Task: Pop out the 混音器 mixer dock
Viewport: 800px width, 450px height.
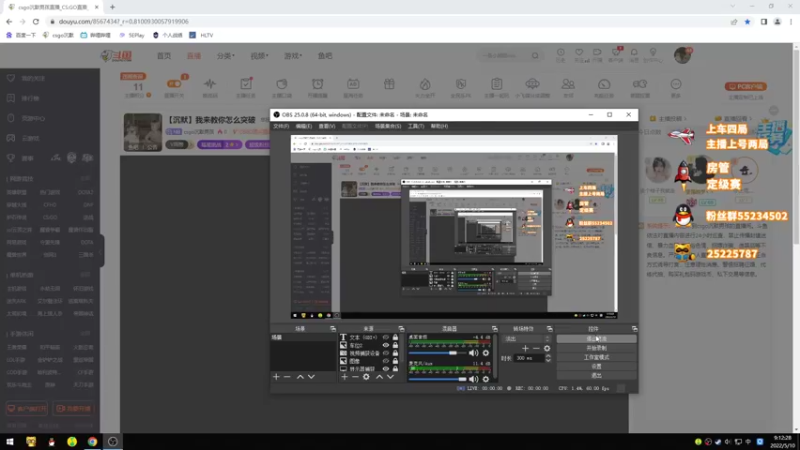Action: point(494,329)
